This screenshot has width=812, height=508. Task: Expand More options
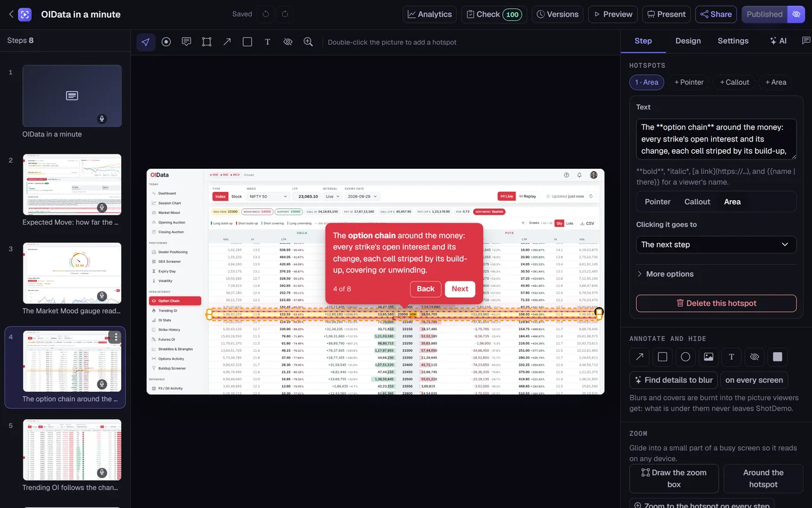pos(665,274)
